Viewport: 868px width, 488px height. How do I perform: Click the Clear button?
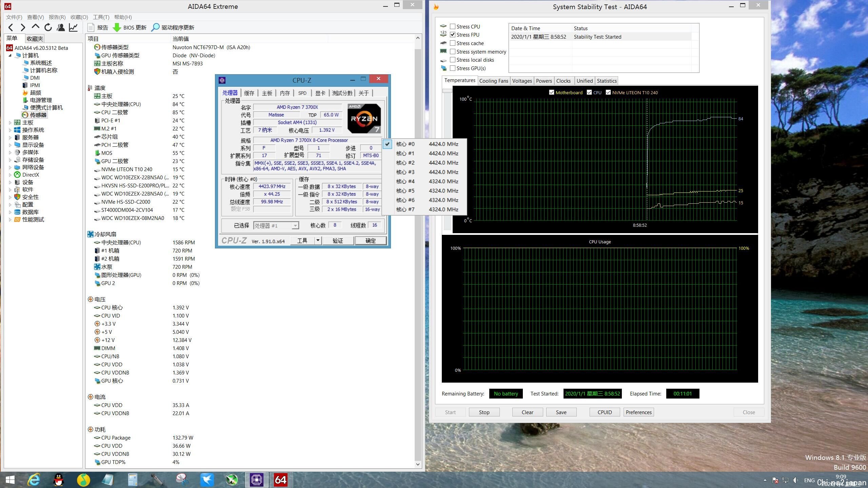tap(527, 412)
